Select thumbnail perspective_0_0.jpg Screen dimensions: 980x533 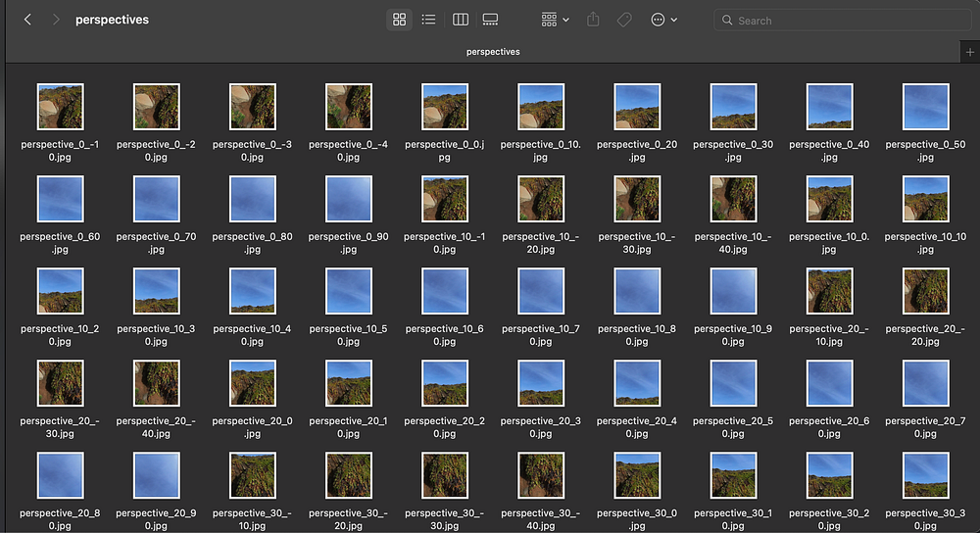coord(444,107)
